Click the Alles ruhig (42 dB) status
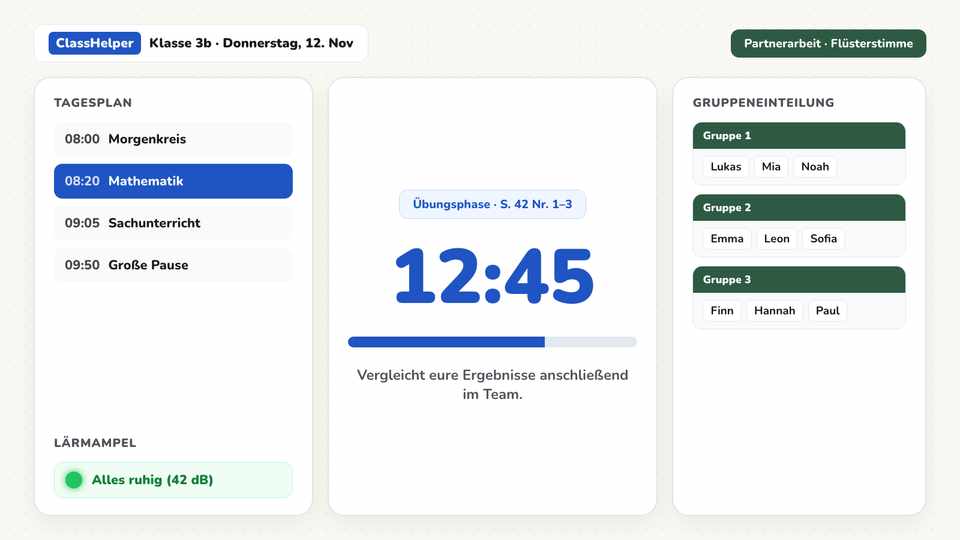Image resolution: width=960 pixels, height=540 pixels. (x=173, y=480)
